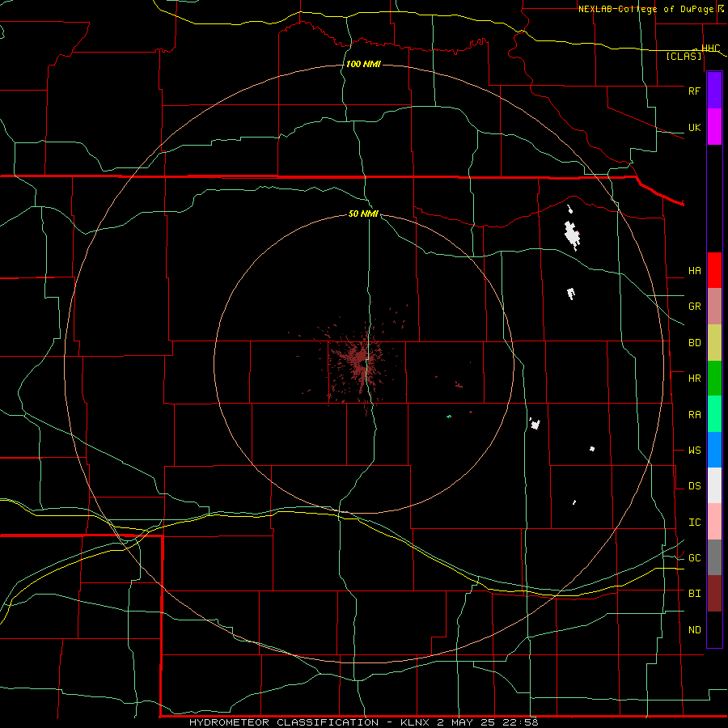Click the white DS dry snow swatch
The height and width of the screenshot is (728, 728).
(714, 485)
